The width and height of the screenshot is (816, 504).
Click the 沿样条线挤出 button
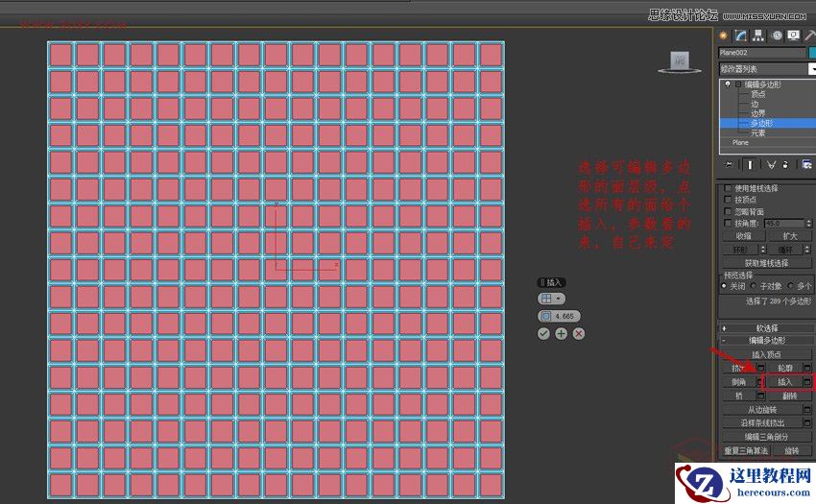(x=762, y=423)
